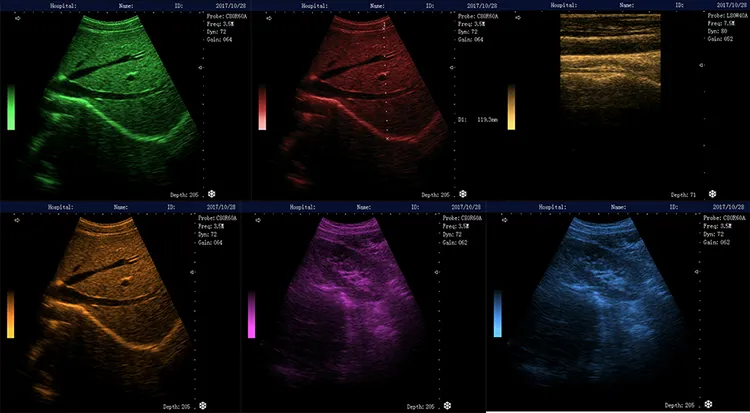Image resolution: width=750 pixels, height=413 pixels.
Task: Click the Hospital field above the green scan
Action: [x=63, y=6]
